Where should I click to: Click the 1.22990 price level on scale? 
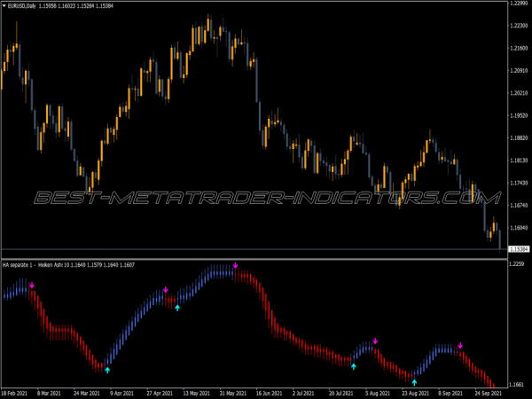pos(519,4)
